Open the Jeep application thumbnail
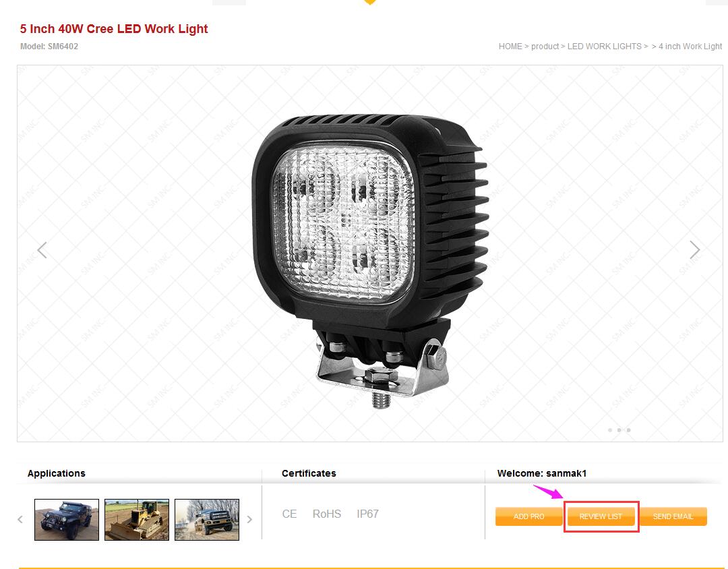This screenshot has width=728, height=569. click(67, 520)
